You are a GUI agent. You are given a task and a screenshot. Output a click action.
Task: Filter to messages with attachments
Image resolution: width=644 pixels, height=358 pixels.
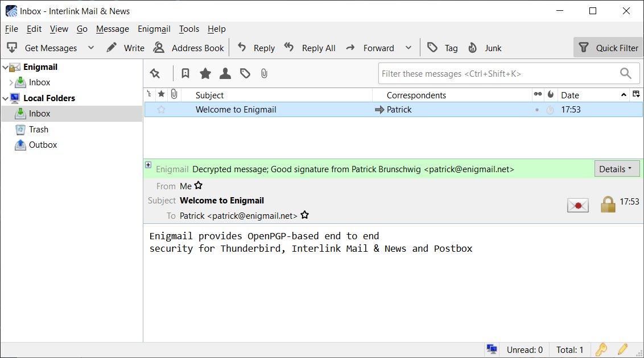pos(264,73)
